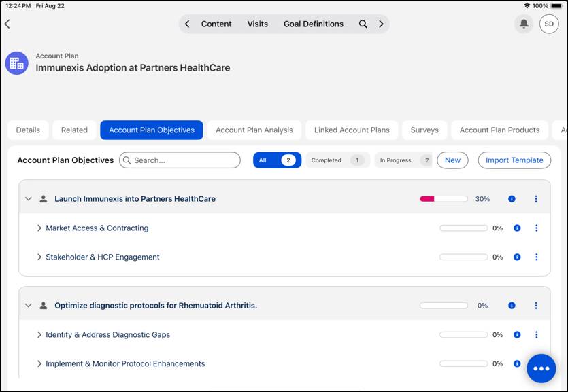
Task: Click person icon beside Launch Immunexis objective
Action: pyautogui.click(x=44, y=199)
